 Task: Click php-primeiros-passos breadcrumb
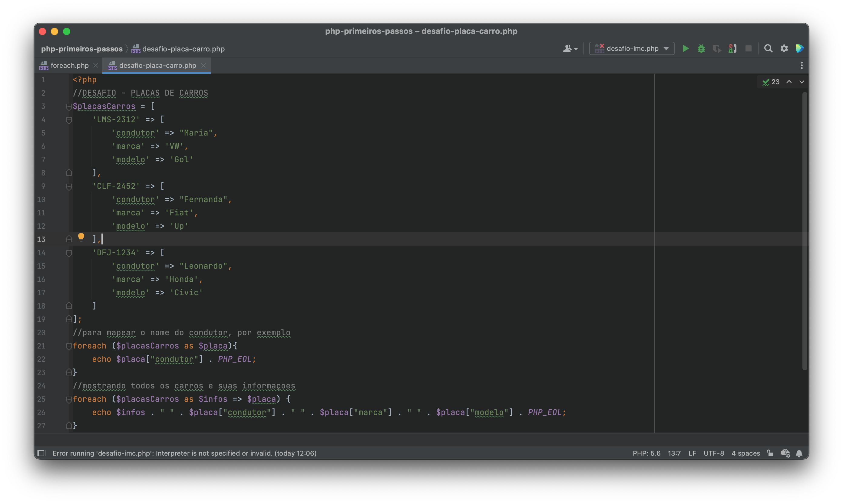tap(81, 49)
